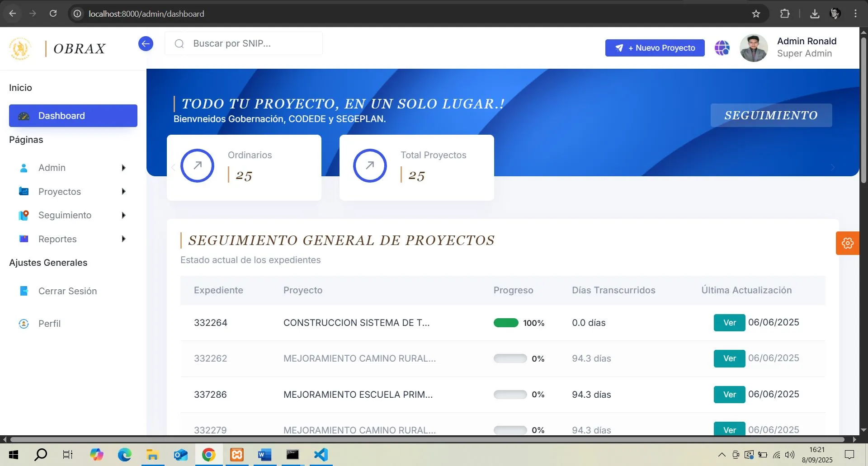868x466 pixels.
Task: Open the Admin Ronald profile avatar
Action: click(753, 47)
